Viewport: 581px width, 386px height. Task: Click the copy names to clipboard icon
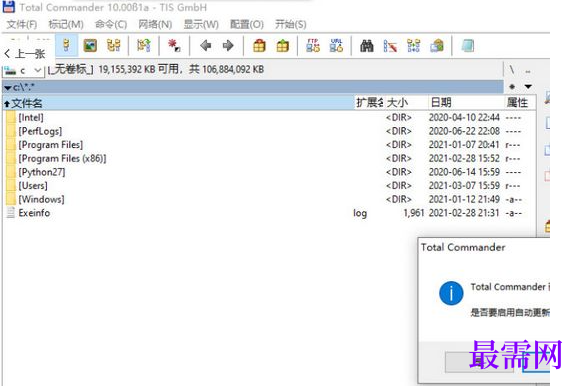[437, 46]
